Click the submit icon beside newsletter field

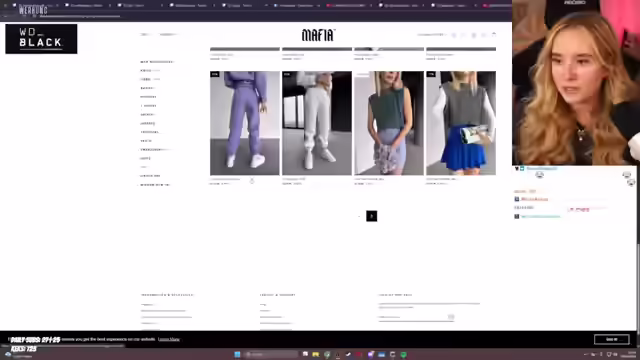tap(451, 317)
